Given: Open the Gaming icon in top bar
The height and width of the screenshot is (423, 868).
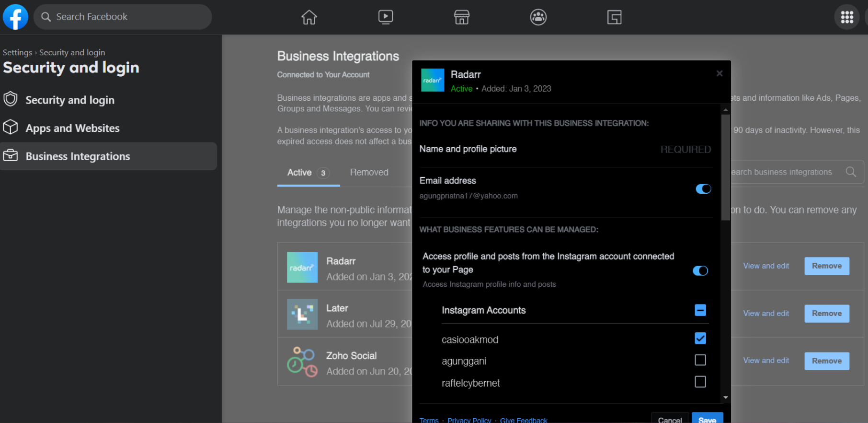Looking at the screenshot, I should coord(614,17).
